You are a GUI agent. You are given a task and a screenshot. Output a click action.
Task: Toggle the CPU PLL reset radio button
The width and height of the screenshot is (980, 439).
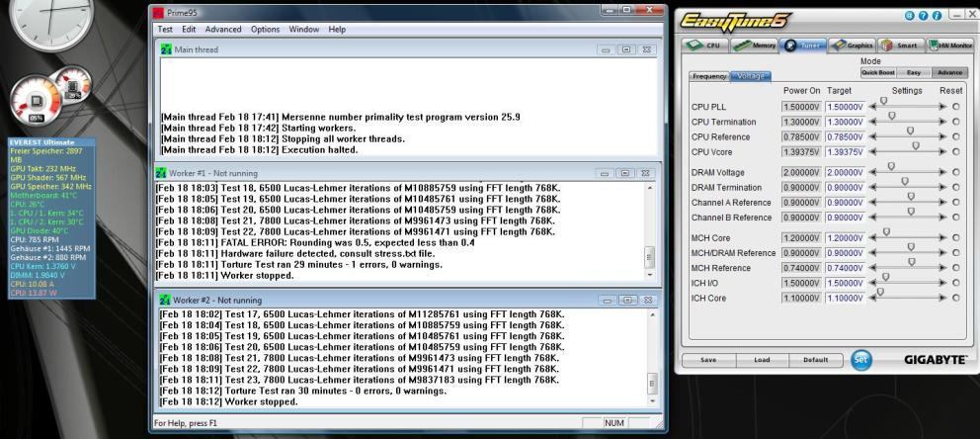point(955,107)
